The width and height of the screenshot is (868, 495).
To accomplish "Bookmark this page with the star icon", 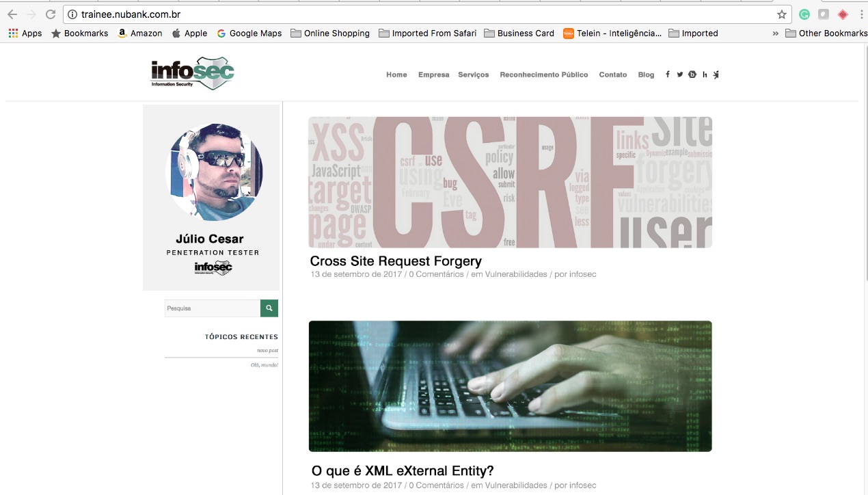I will pos(782,14).
